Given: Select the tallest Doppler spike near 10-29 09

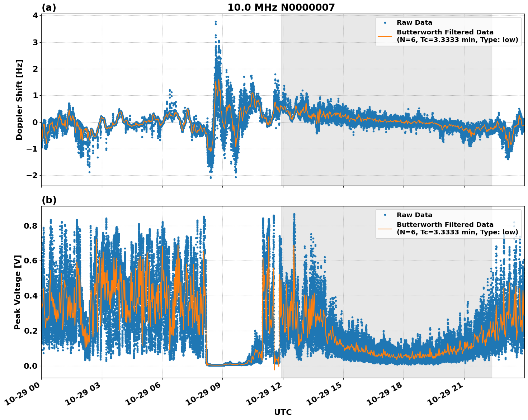Looking at the screenshot, I should tap(215, 22).
